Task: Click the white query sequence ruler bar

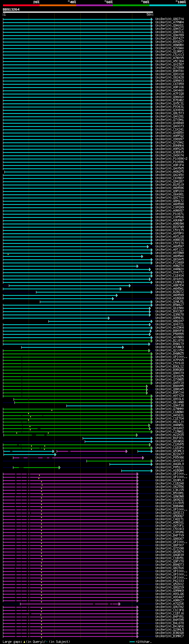Action: (x=78, y=12)
